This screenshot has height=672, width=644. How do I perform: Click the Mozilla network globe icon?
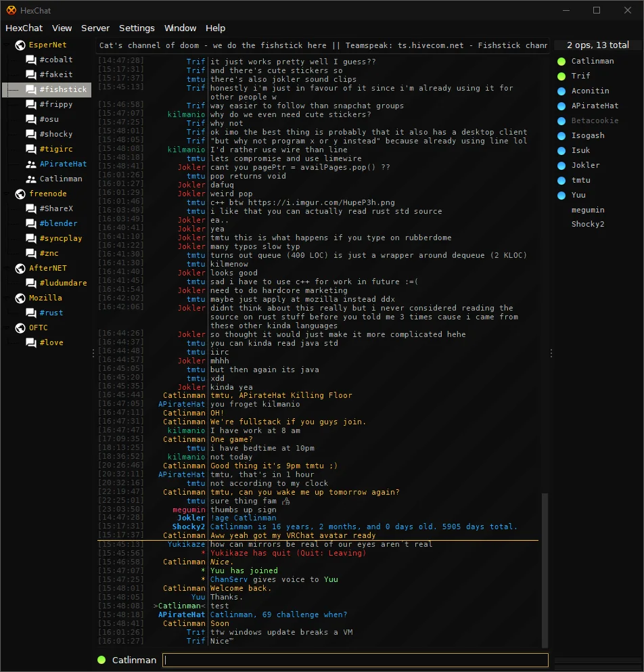(20, 298)
